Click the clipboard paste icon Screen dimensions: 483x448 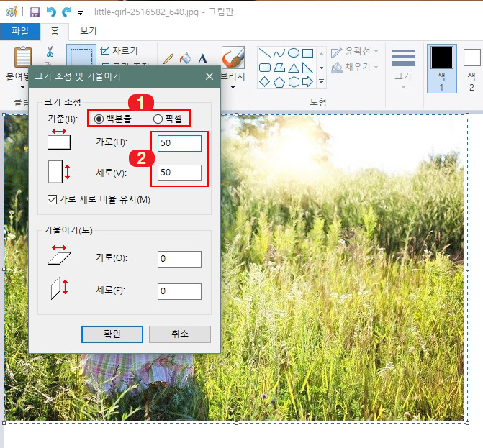pyautogui.click(x=23, y=58)
